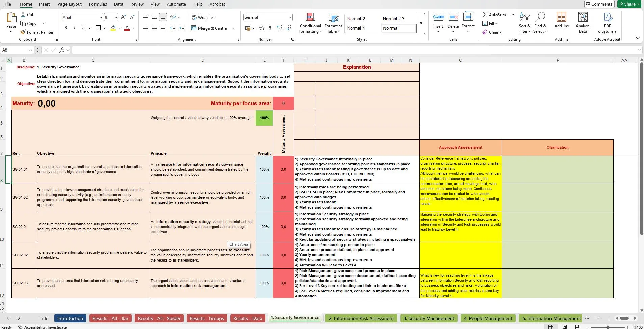Open the Name Box dropdown arrow

(30, 50)
